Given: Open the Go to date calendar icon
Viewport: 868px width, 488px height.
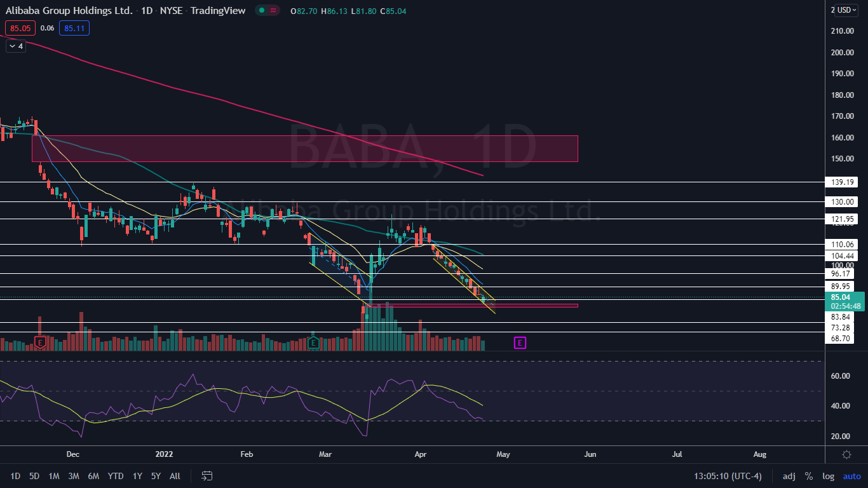Looking at the screenshot, I should (207, 475).
